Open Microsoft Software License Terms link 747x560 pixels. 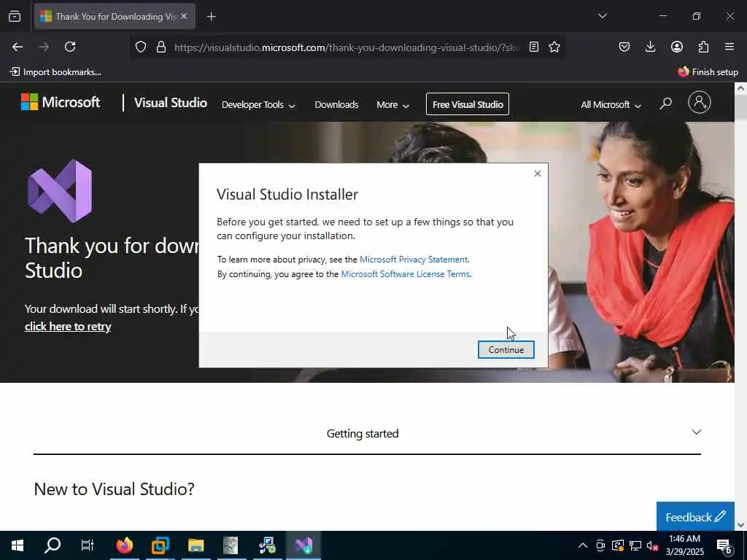pos(406,274)
